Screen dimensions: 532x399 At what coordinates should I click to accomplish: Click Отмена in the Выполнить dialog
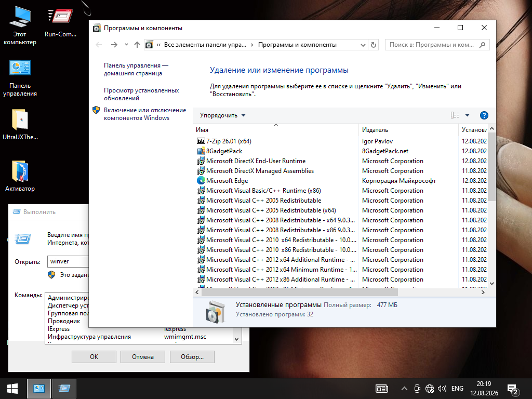pos(143,356)
